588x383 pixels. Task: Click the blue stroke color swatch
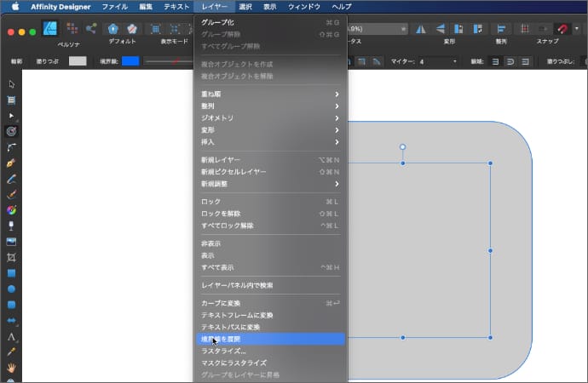tap(130, 61)
